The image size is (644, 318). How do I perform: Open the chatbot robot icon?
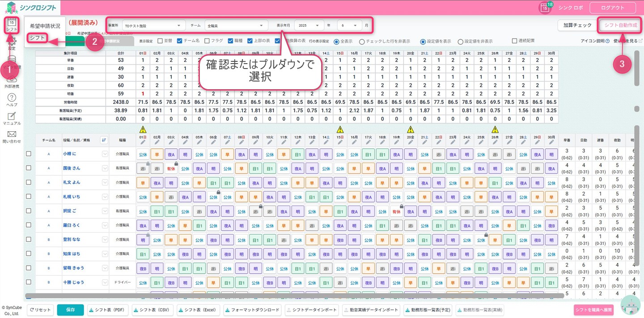(x=630, y=305)
